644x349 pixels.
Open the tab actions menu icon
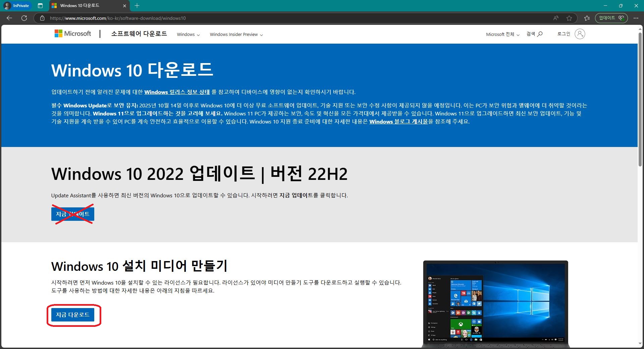tap(40, 6)
